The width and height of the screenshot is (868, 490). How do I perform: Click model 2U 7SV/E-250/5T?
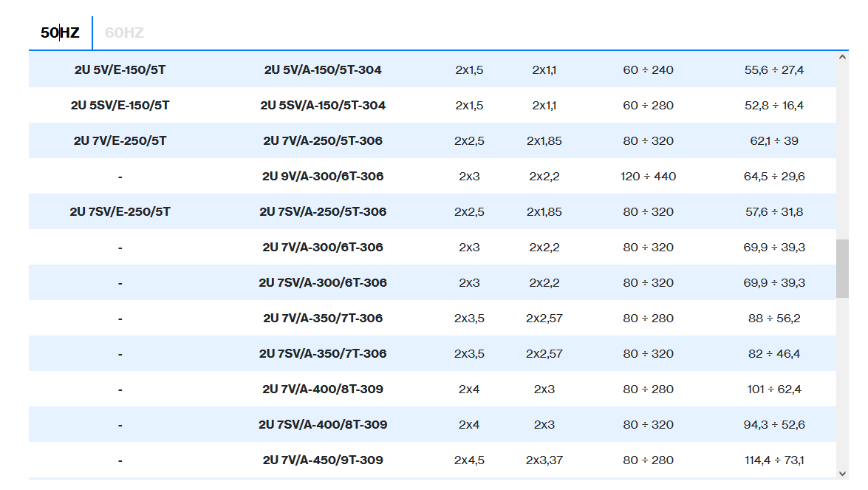tap(120, 212)
